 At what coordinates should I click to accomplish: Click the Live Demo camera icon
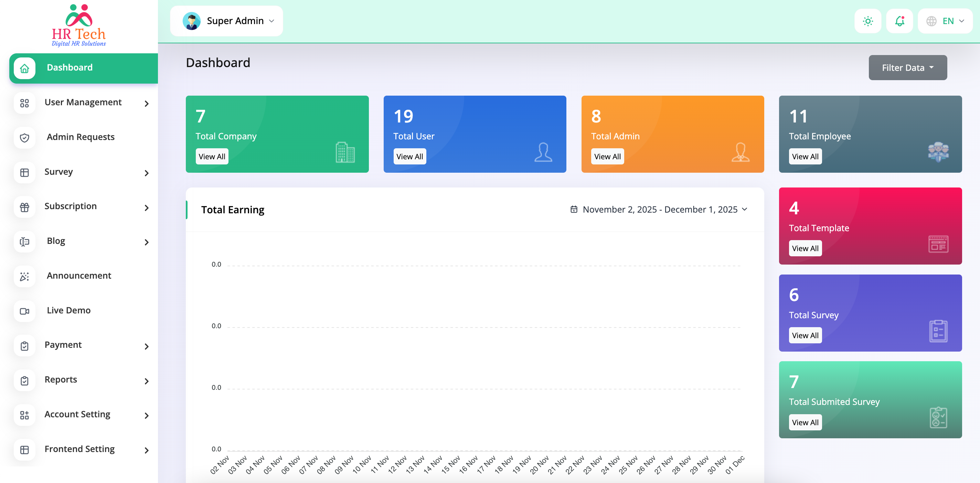pos(25,311)
